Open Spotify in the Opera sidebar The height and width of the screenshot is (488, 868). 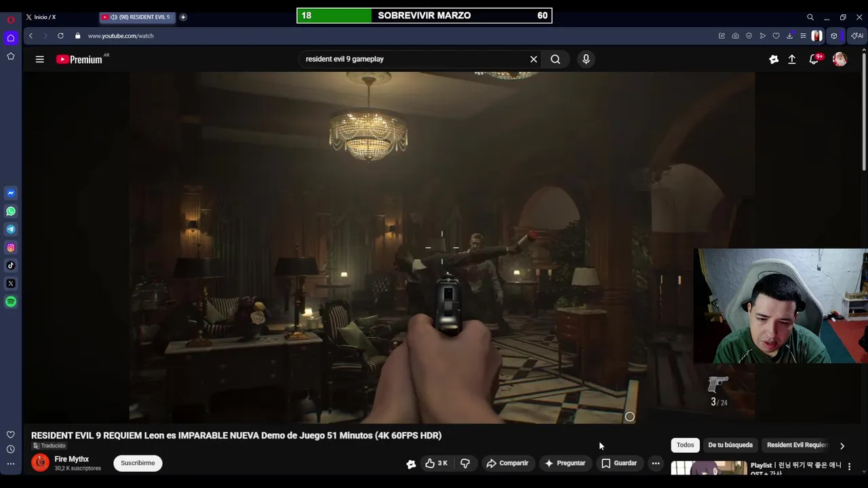11,302
